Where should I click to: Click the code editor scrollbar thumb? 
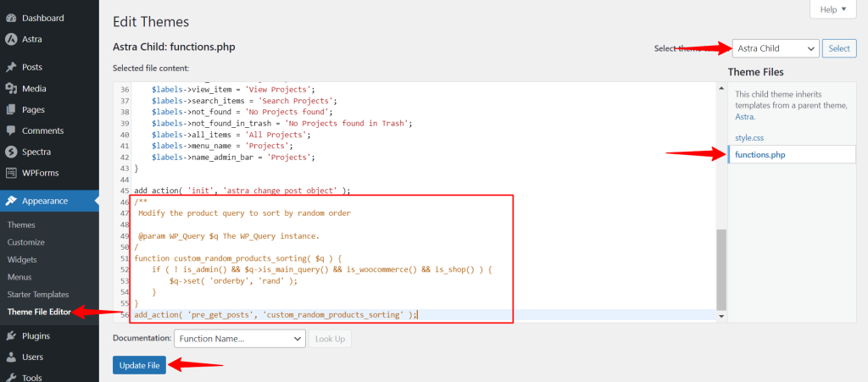(x=721, y=270)
